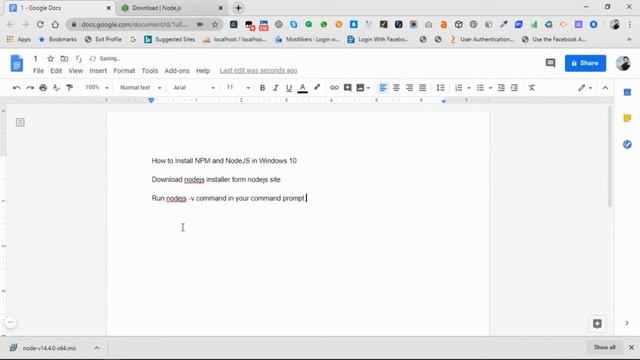Insert a link using the link icon
640x360 pixels.
coord(334,88)
